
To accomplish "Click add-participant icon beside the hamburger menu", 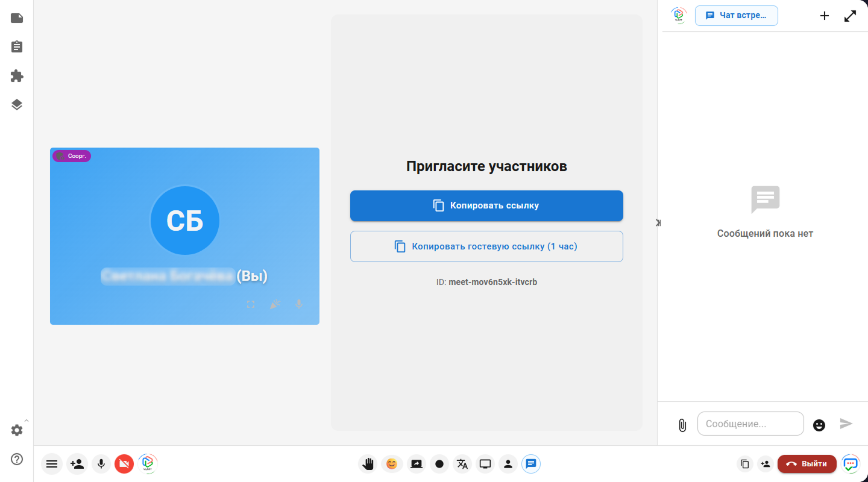I will (77, 464).
